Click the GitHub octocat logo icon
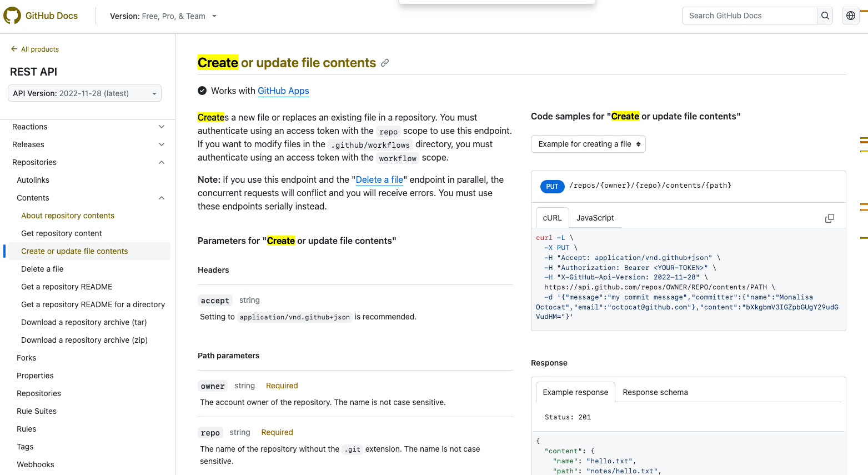The width and height of the screenshot is (868, 475). click(12, 16)
